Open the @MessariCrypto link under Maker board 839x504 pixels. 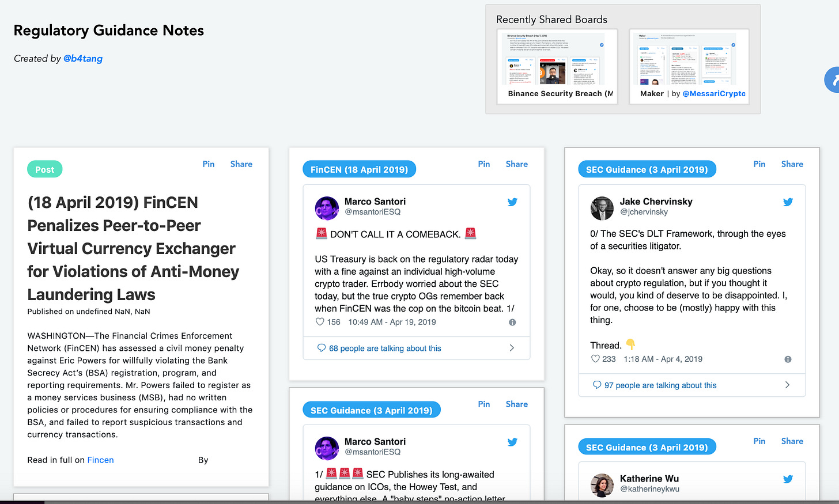tap(713, 94)
